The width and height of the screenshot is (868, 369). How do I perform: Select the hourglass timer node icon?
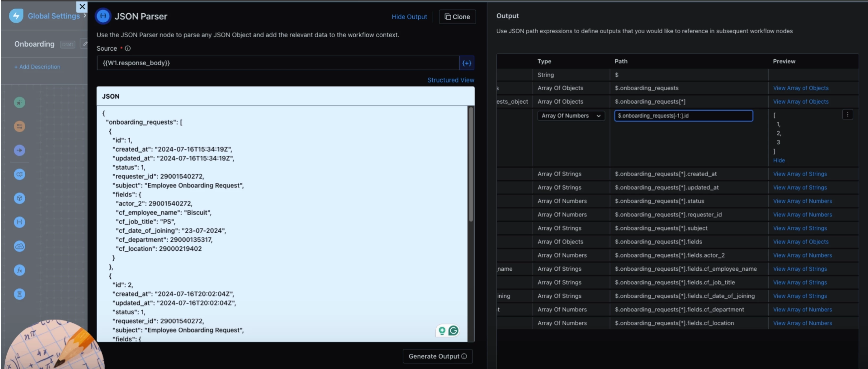click(19, 294)
